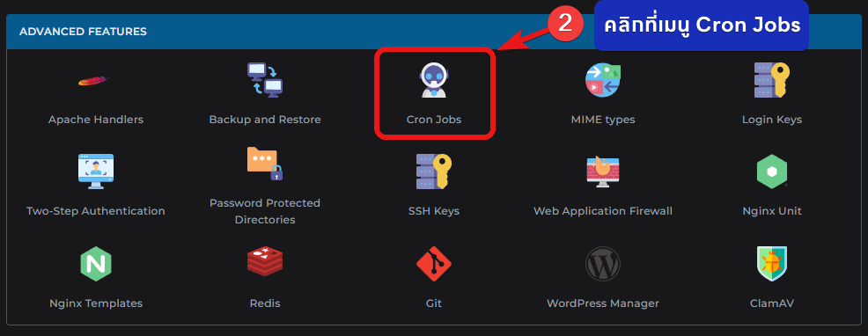
Task: Open the Nginx Unit hexagon icon
Action: pos(772,171)
